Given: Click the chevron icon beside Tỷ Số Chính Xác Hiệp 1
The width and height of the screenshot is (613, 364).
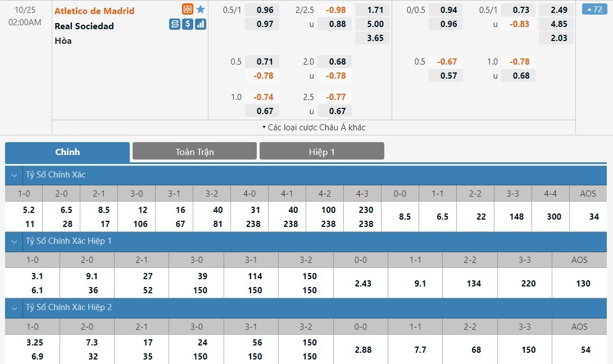Looking at the screenshot, I should (x=14, y=242).
